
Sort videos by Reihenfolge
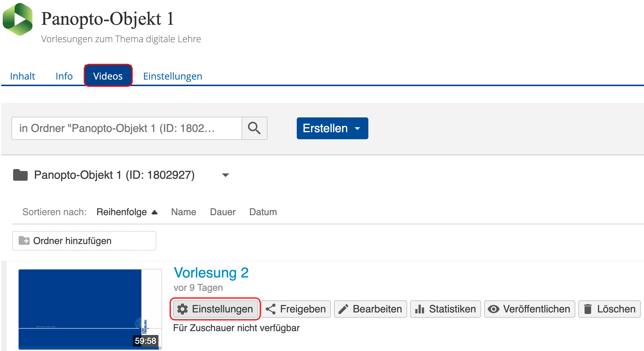pos(122,212)
